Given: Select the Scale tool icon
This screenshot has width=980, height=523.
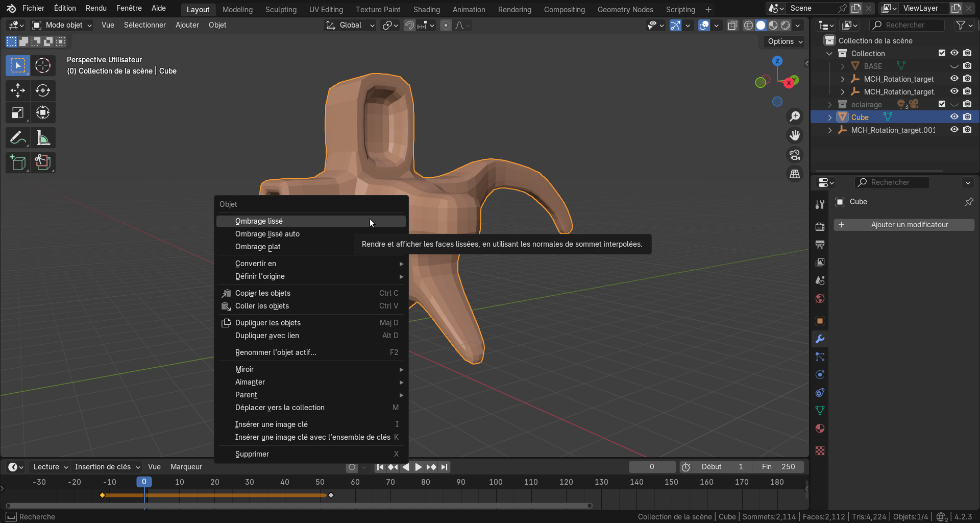Looking at the screenshot, I should [x=17, y=112].
